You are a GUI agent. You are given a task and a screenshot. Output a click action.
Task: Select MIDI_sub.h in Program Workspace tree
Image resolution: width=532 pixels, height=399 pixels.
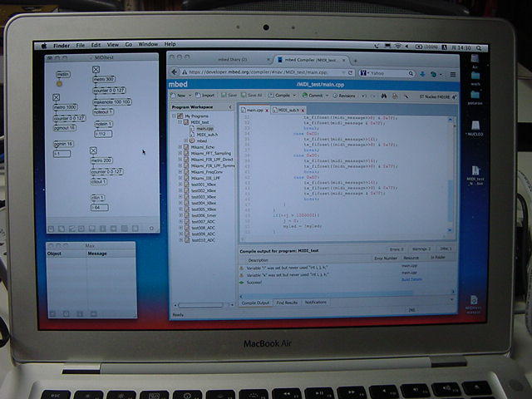[207, 135]
